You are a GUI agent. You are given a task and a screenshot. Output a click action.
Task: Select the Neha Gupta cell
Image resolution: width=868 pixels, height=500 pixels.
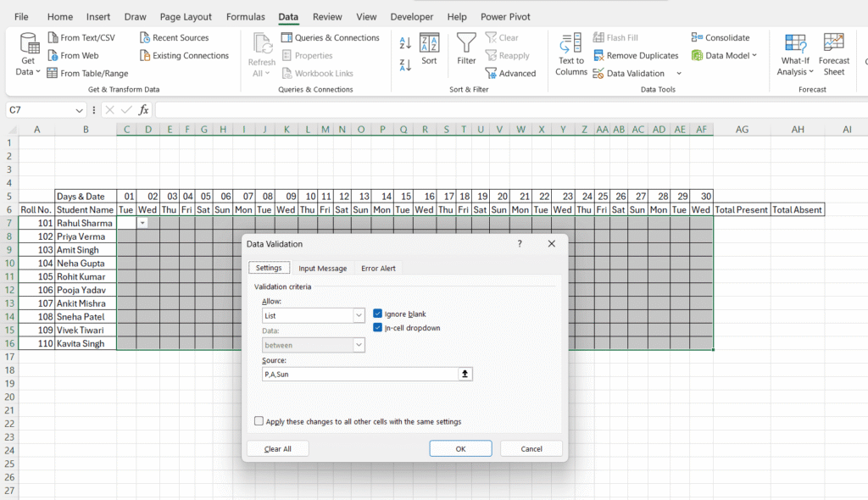tap(86, 263)
